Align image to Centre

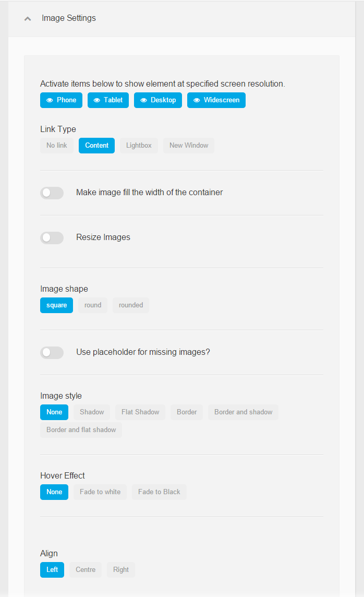pos(86,570)
